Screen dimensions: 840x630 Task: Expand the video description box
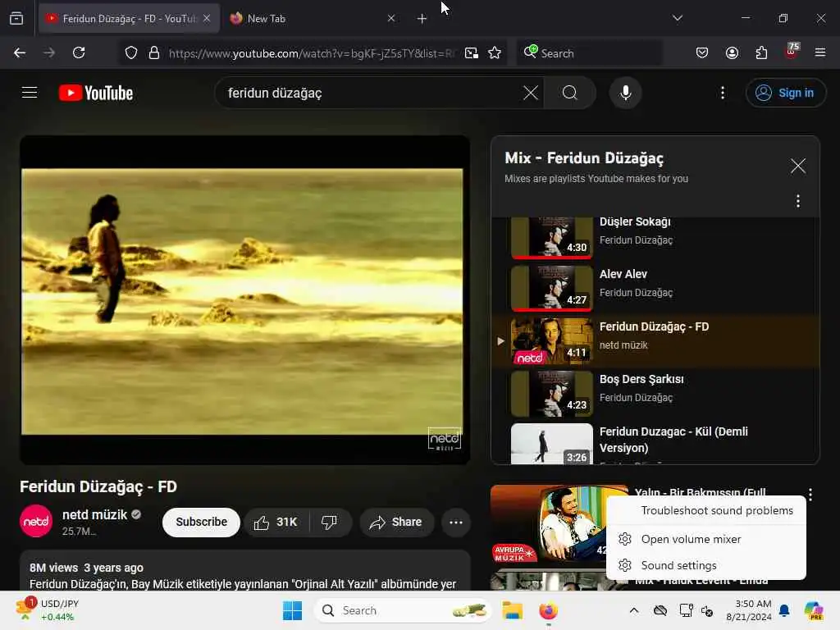[x=244, y=571]
